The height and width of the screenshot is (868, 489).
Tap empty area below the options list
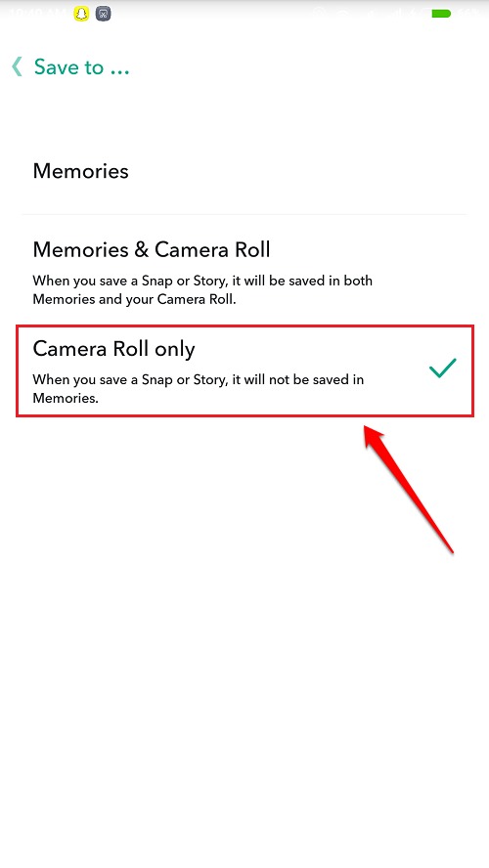[x=244, y=692]
